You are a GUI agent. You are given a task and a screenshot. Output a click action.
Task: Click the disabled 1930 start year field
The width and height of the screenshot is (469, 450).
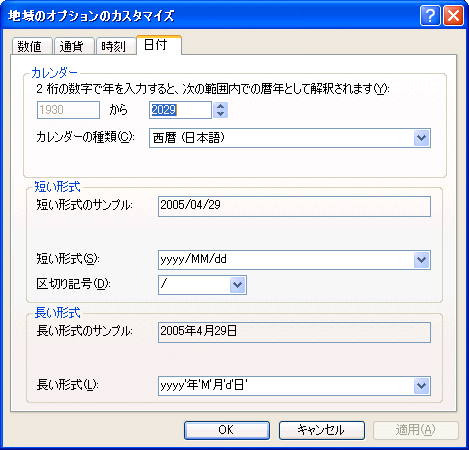click(68, 110)
